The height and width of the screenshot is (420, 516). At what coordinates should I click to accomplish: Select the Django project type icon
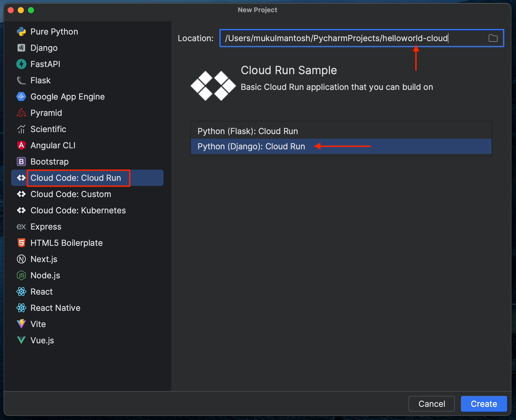(21, 48)
